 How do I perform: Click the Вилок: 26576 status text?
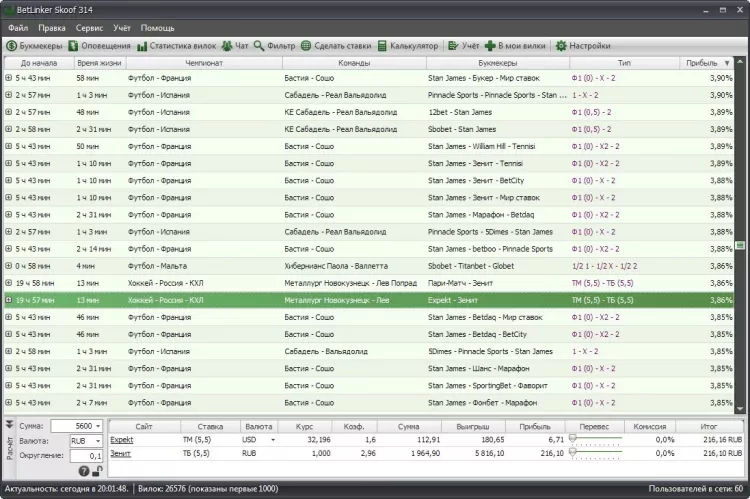208,488
